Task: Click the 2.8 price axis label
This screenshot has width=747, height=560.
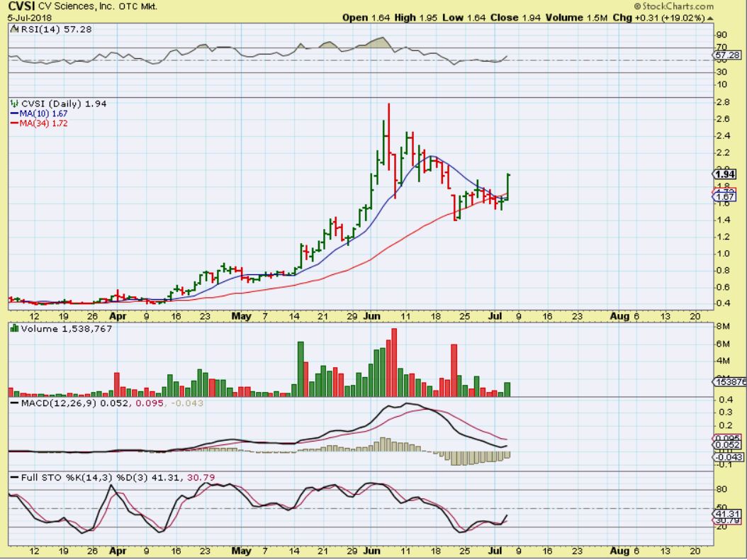Action: (724, 103)
